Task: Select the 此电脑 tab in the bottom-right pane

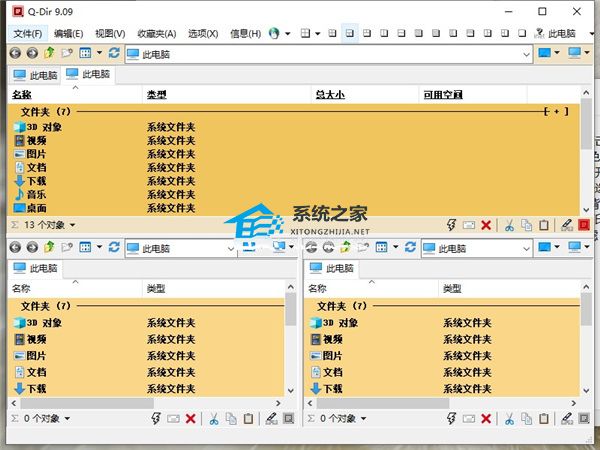Action: [x=331, y=268]
